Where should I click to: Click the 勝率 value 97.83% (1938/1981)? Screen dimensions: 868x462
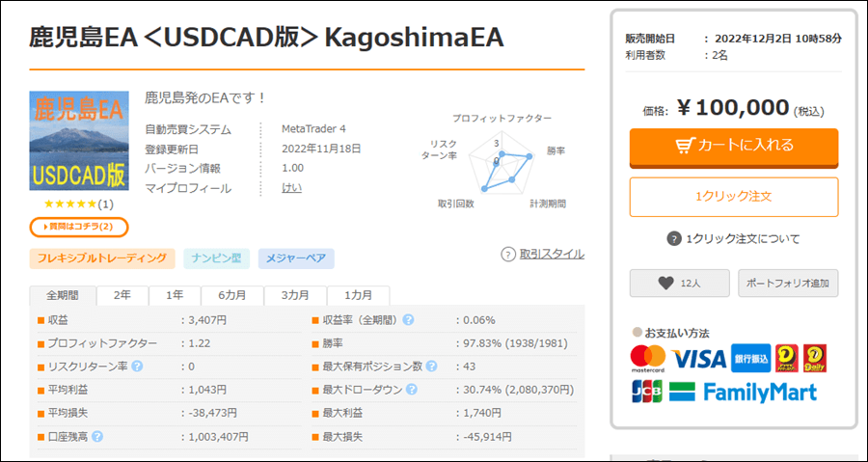pos(515,343)
